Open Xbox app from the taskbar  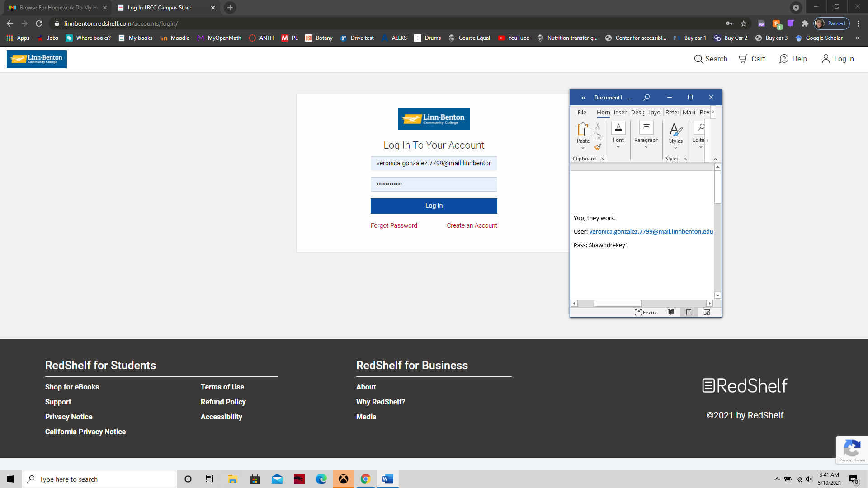(x=344, y=479)
